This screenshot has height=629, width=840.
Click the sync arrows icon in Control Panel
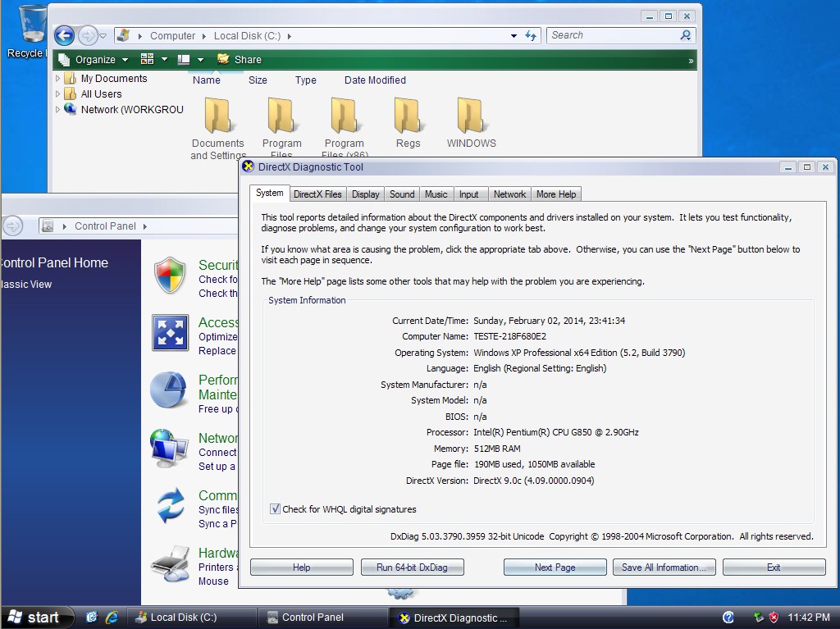pos(171,505)
